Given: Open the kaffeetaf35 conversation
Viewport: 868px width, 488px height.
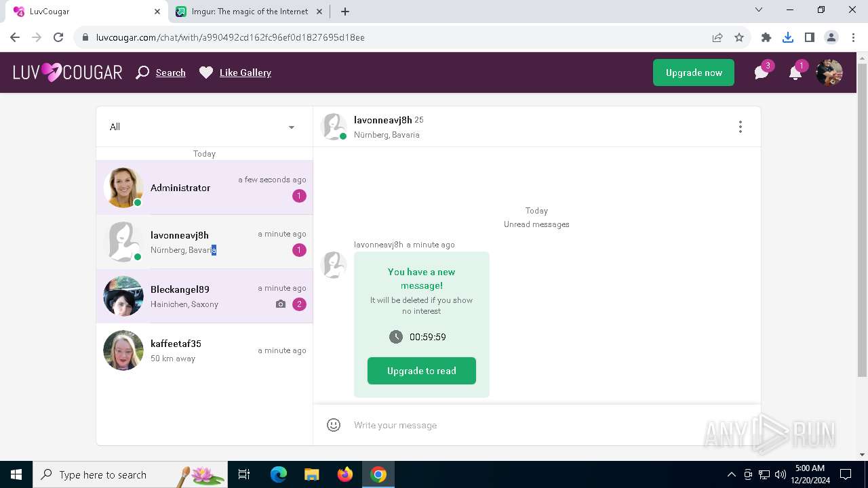Looking at the screenshot, I should 204,350.
